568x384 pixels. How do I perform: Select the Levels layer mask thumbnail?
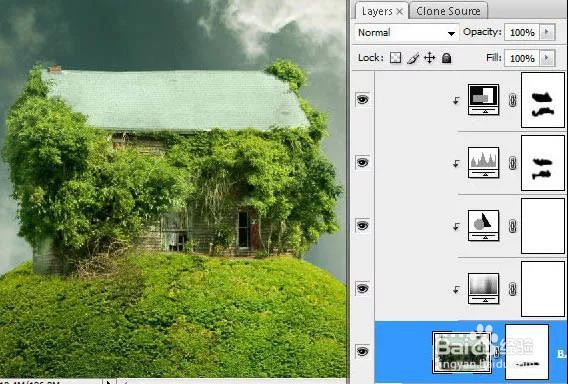coord(543,163)
